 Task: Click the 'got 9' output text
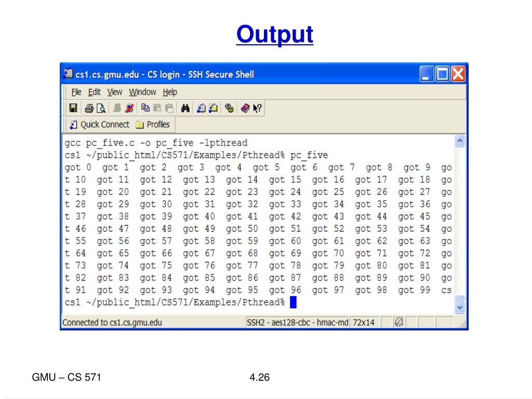tap(417, 167)
